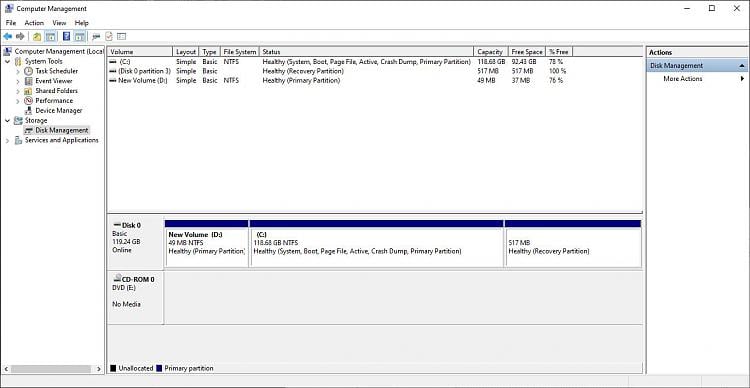Image resolution: width=750 pixels, height=388 pixels.
Task: Select the Device Manager tree item
Action: [58, 111]
